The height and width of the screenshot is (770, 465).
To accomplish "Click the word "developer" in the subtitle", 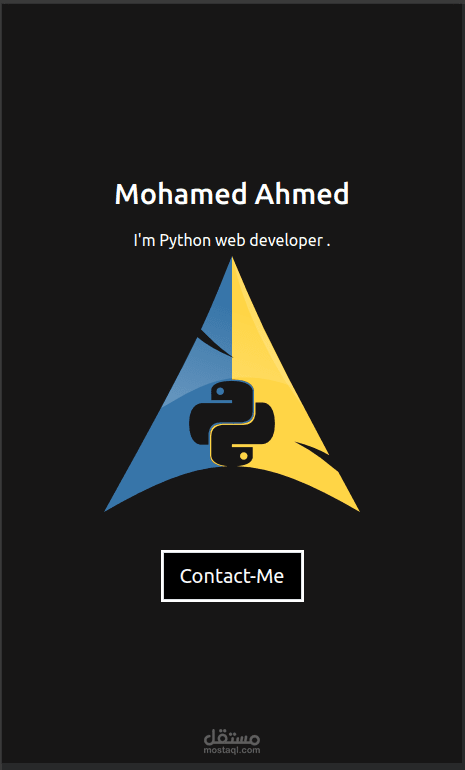I will click(x=286, y=241).
